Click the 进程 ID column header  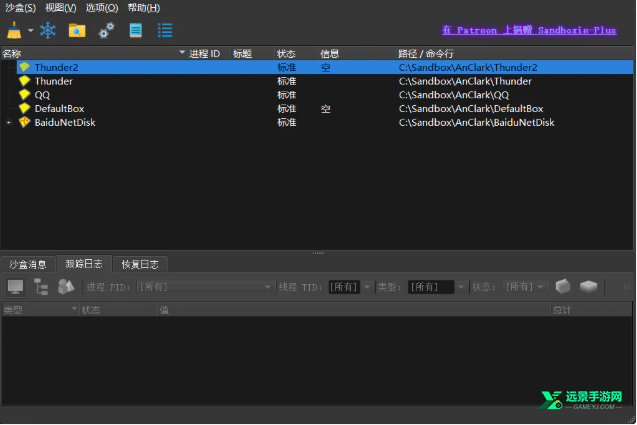209,54
